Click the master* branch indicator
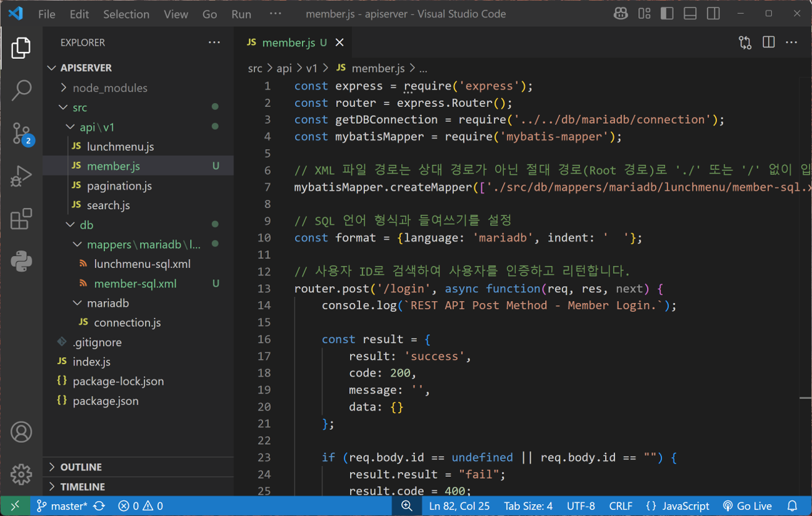This screenshot has height=516, width=812. click(61, 506)
